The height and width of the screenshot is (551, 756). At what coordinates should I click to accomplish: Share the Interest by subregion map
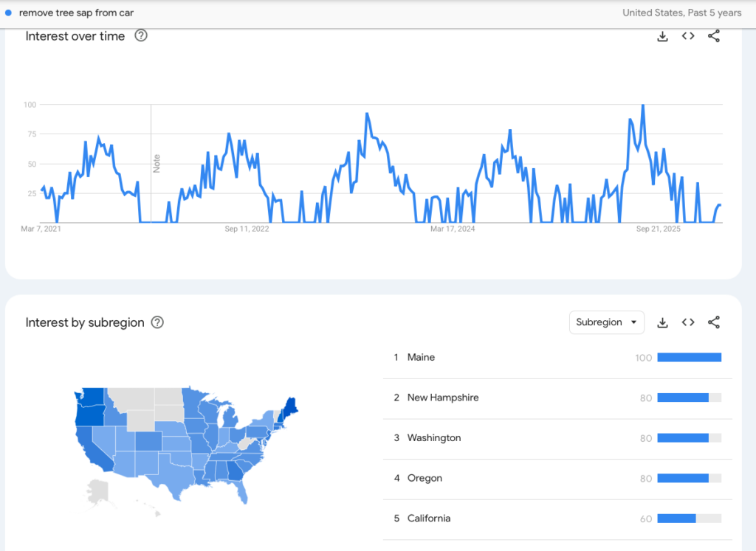[714, 322]
